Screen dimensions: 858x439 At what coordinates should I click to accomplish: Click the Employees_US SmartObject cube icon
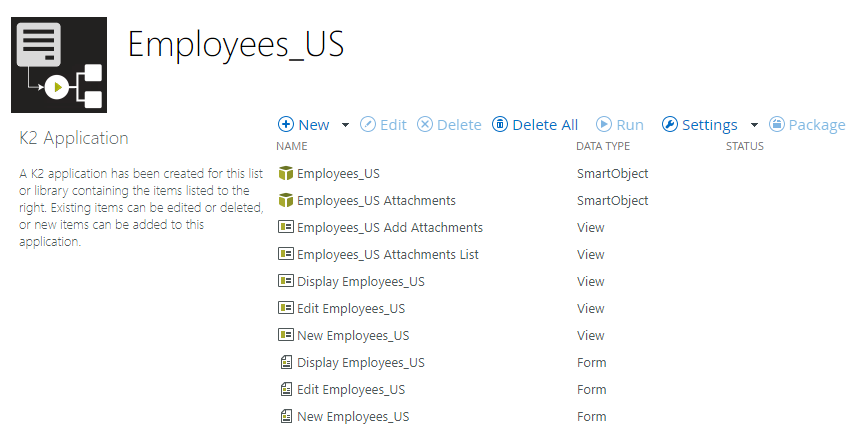tap(285, 174)
